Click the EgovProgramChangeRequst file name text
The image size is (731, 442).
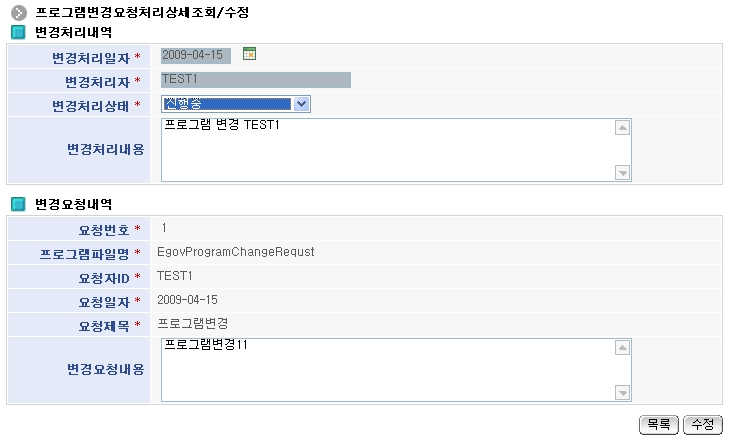tap(236, 252)
